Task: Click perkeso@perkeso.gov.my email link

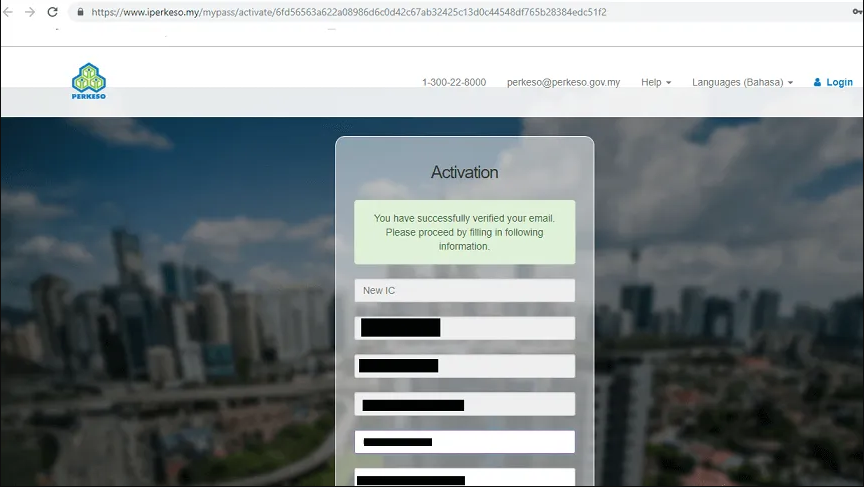Action: coord(563,82)
